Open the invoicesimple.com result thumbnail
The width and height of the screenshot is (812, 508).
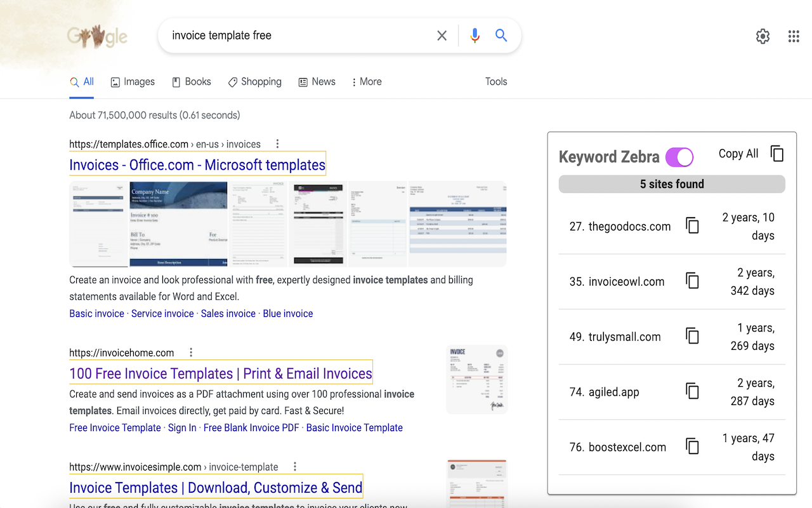click(x=476, y=483)
